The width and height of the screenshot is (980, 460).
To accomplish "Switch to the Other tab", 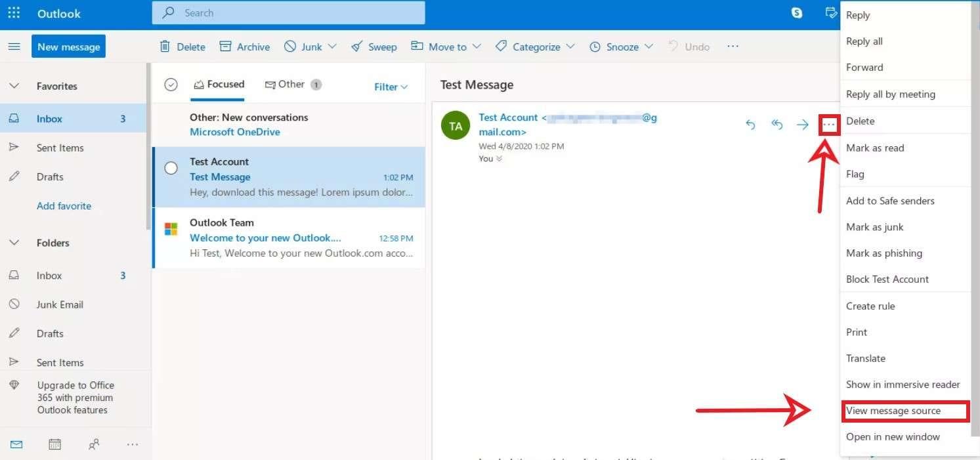I will (291, 85).
